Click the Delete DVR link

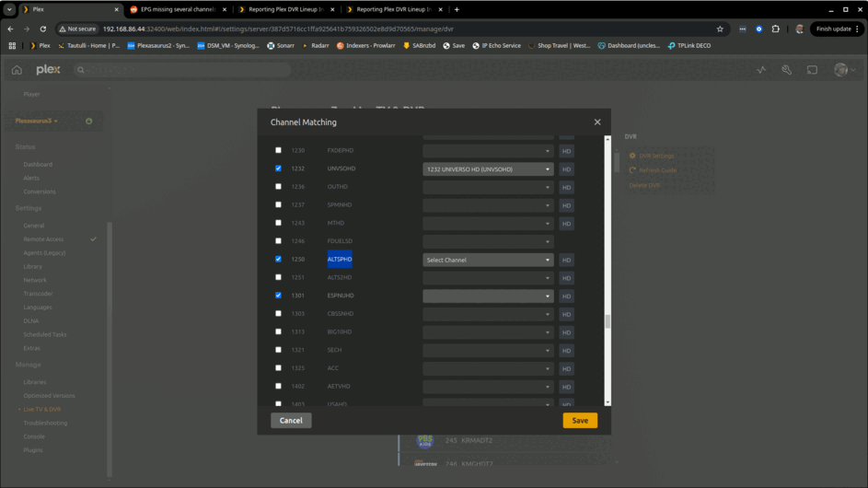(644, 185)
